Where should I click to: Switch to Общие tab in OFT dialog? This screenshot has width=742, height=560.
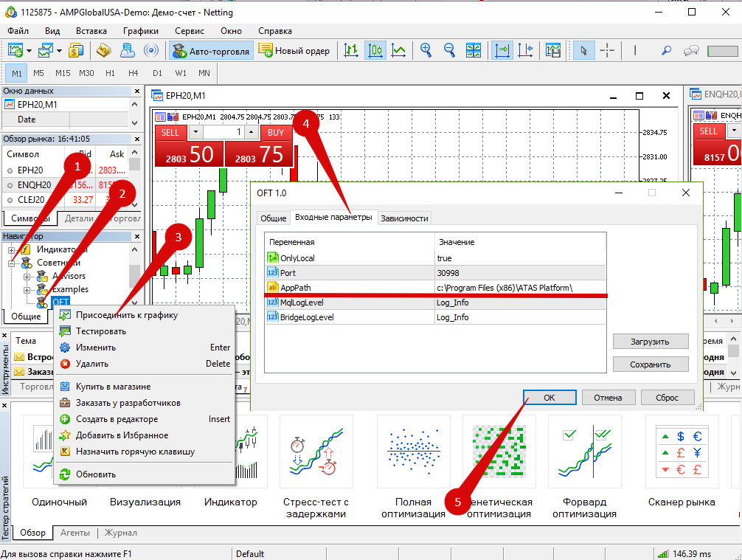(x=273, y=218)
